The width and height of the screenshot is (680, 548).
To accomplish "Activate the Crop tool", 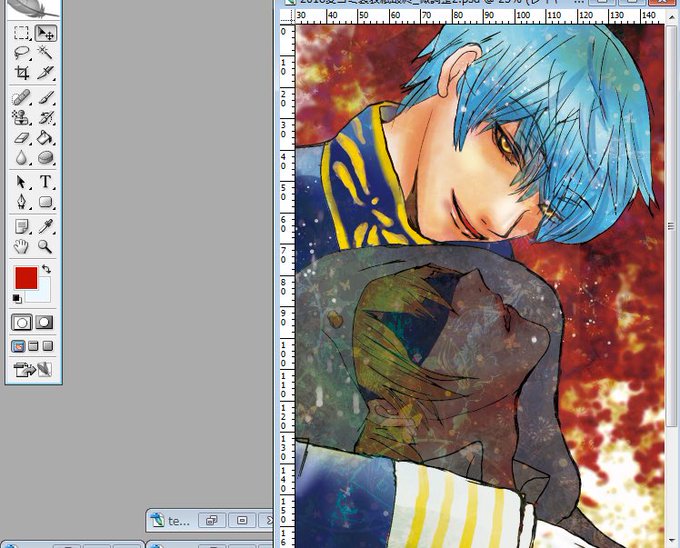I will (21, 72).
